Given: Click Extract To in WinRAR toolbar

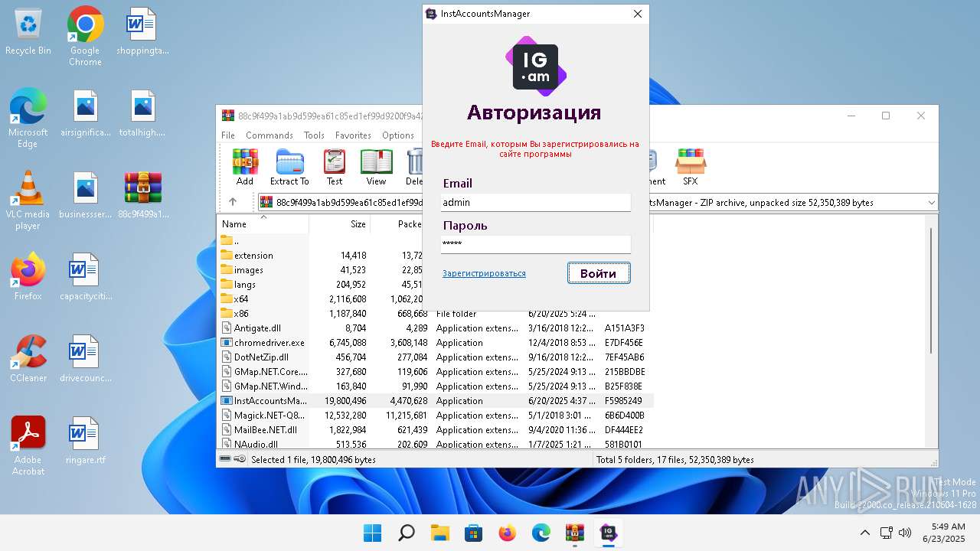Looking at the screenshot, I should pos(289,168).
